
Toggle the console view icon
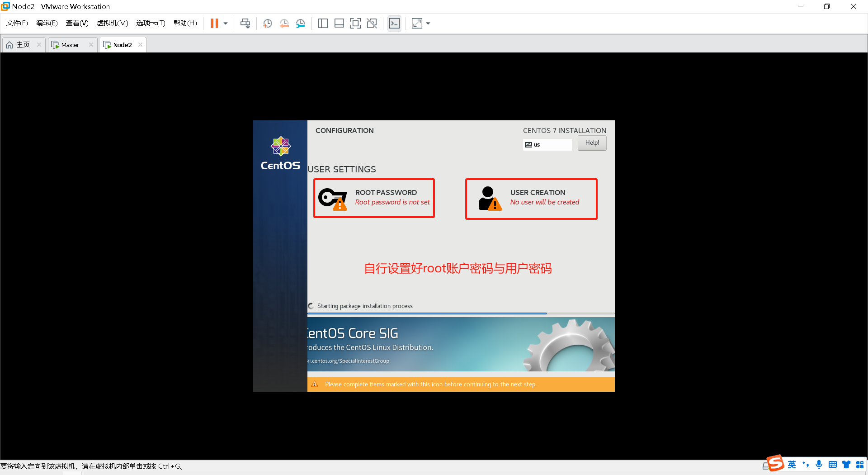point(394,24)
